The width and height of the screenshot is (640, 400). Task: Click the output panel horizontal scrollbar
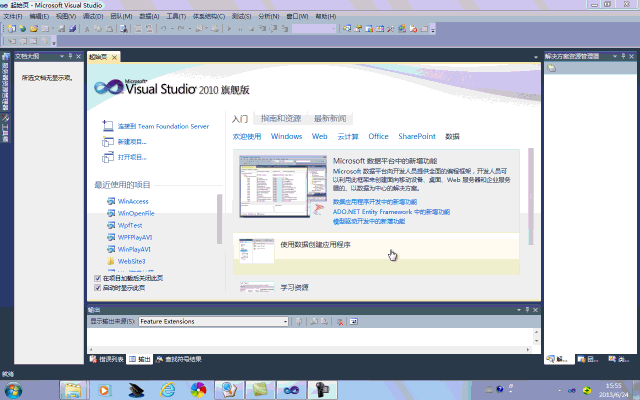(x=309, y=349)
